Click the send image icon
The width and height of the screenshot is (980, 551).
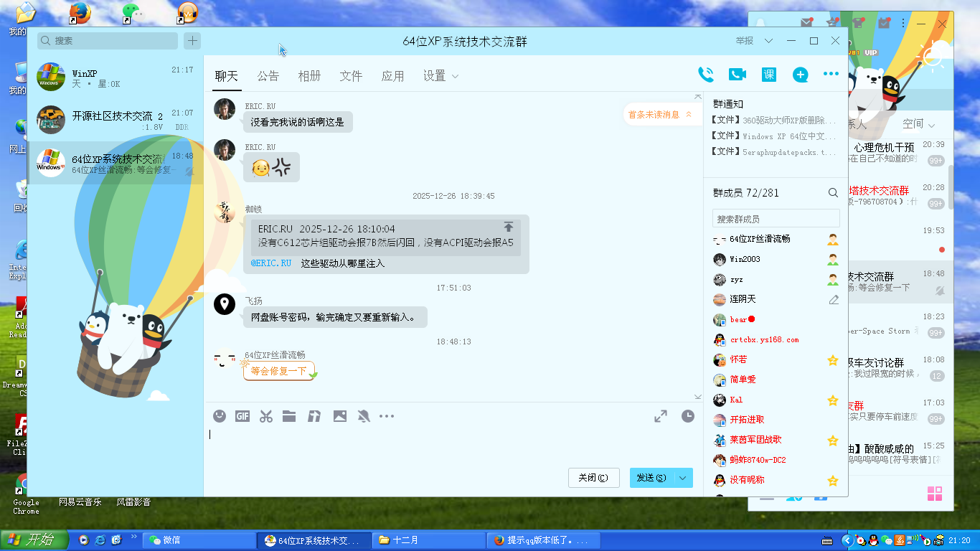pos(340,416)
